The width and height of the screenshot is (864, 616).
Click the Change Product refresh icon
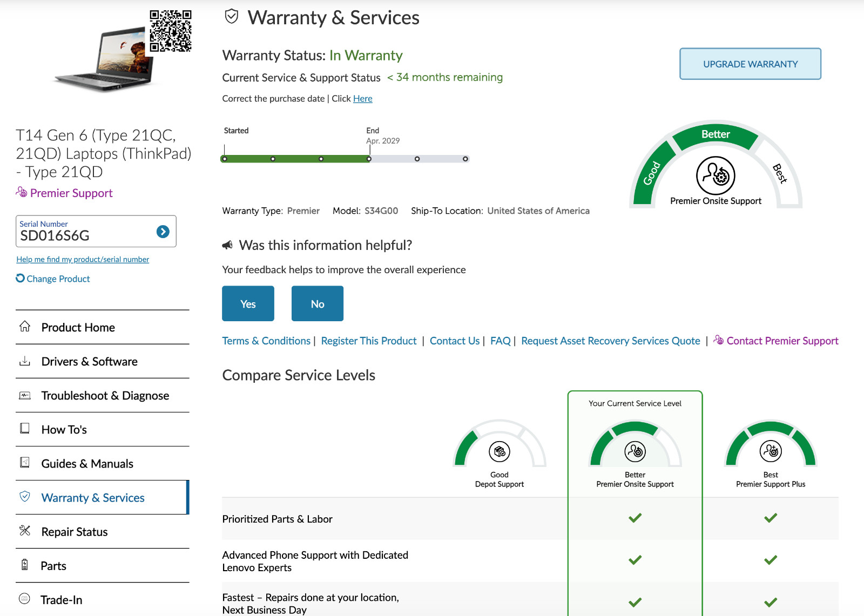coord(20,278)
